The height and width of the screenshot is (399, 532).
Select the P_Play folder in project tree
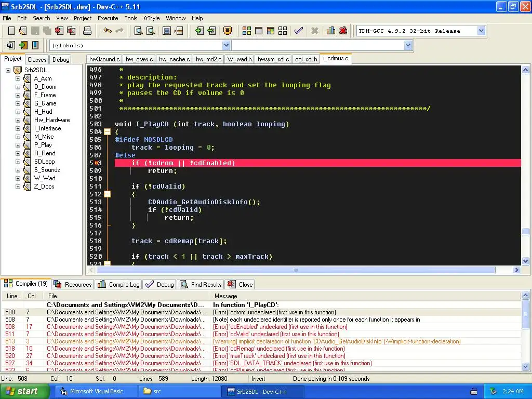[x=43, y=145]
